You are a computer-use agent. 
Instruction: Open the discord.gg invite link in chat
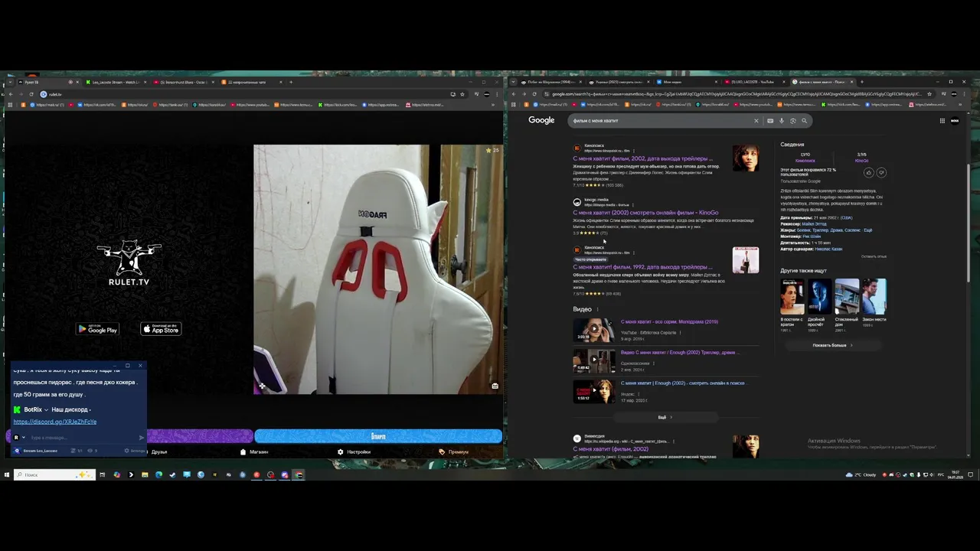pyautogui.click(x=55, y=422)
